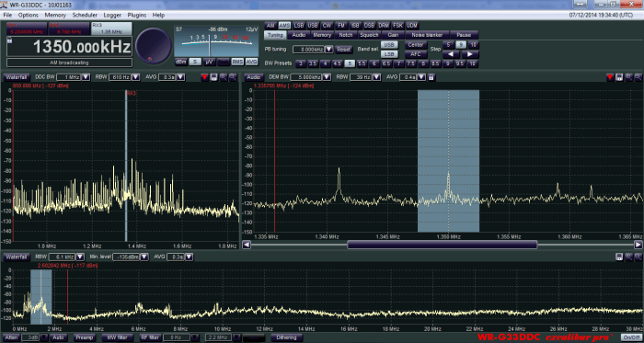Screen dimensions: 644x343
Task: Select AMS demodulation mode
Action: (x=284, y=25)
